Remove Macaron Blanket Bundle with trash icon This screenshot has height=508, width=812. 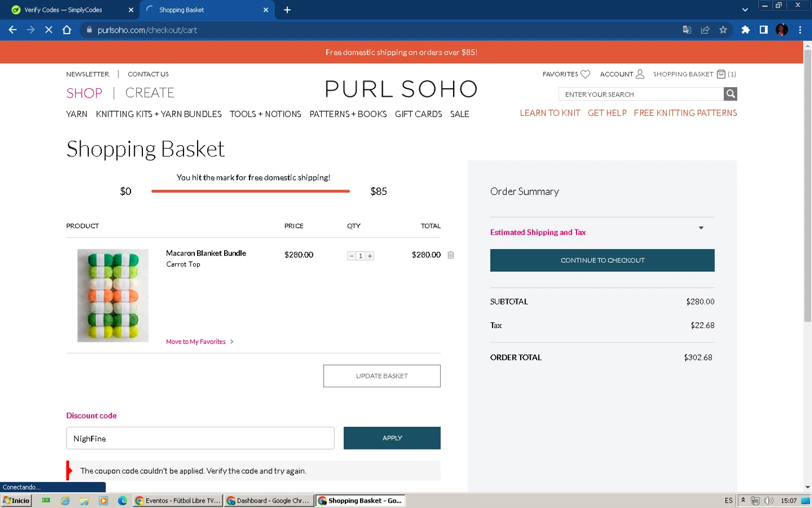tap(451, 255)
